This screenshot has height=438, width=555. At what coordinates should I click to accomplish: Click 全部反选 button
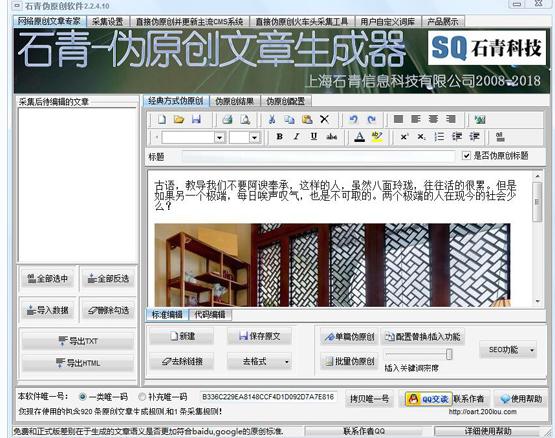click(x=108, y=279)
